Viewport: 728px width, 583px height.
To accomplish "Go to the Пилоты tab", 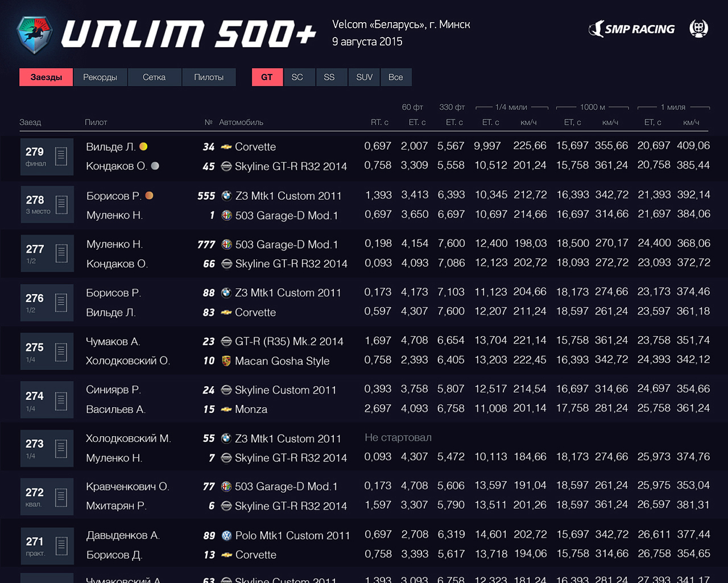I will tap(209, 77).
